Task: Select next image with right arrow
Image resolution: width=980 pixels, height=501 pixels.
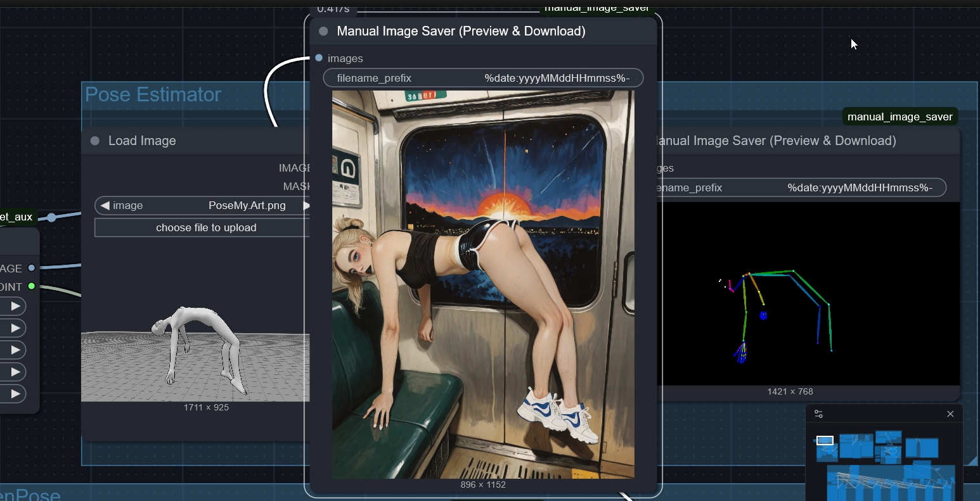Action: [306, 206]
